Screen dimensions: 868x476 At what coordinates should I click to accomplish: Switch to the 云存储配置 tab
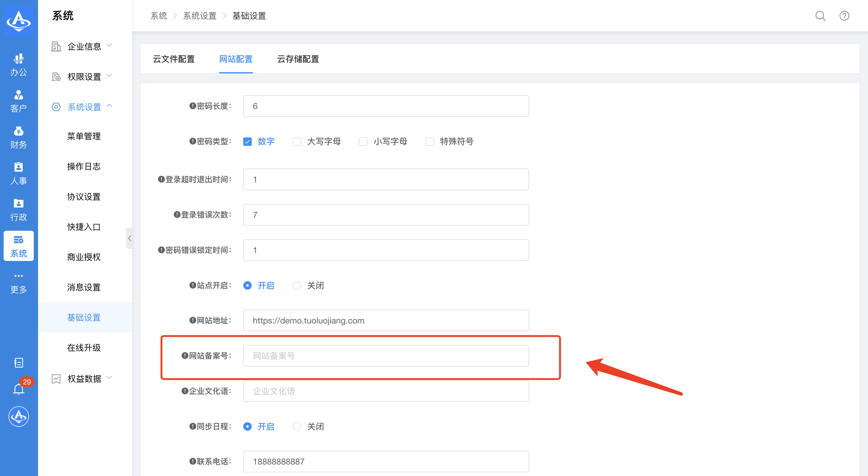click(298, 59)
